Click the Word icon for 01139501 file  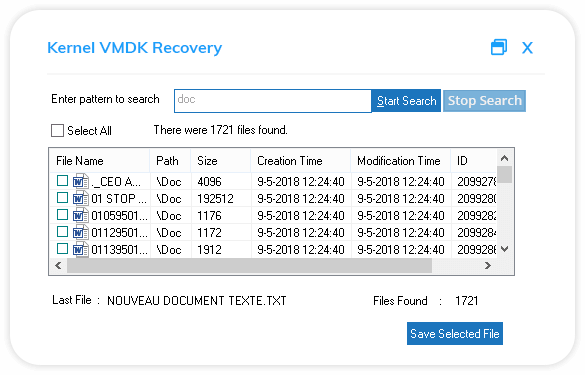pyautogui.click(x=81, y=250)
